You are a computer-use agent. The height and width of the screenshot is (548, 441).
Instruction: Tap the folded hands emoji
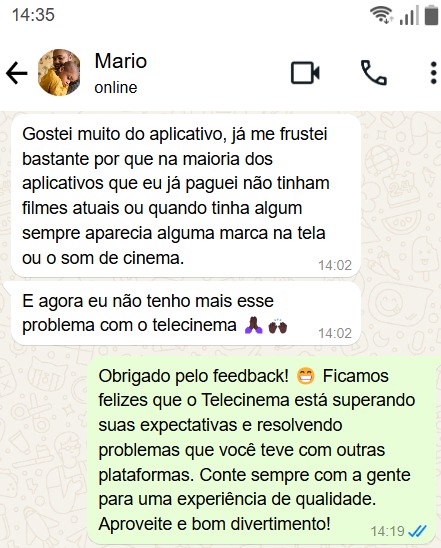[x=254, y=325]
